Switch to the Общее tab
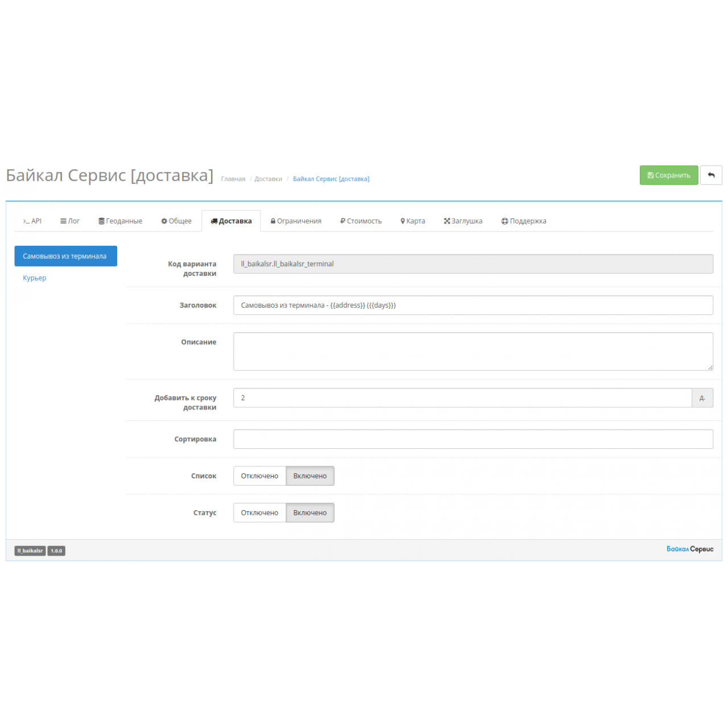Viewport: 728px width, 728px height. point(176,221)
